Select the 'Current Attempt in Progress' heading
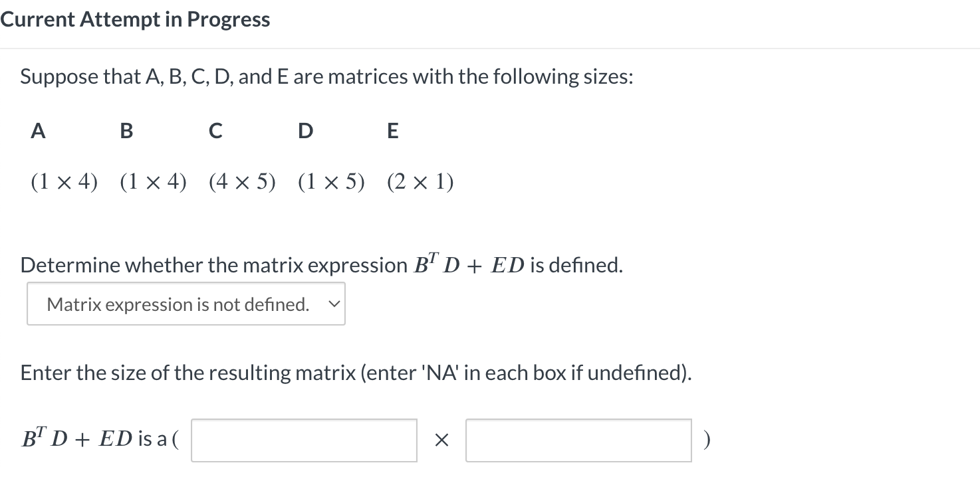Screen dimensions: 980x477 pyautogui.click(x=135, y=19)
